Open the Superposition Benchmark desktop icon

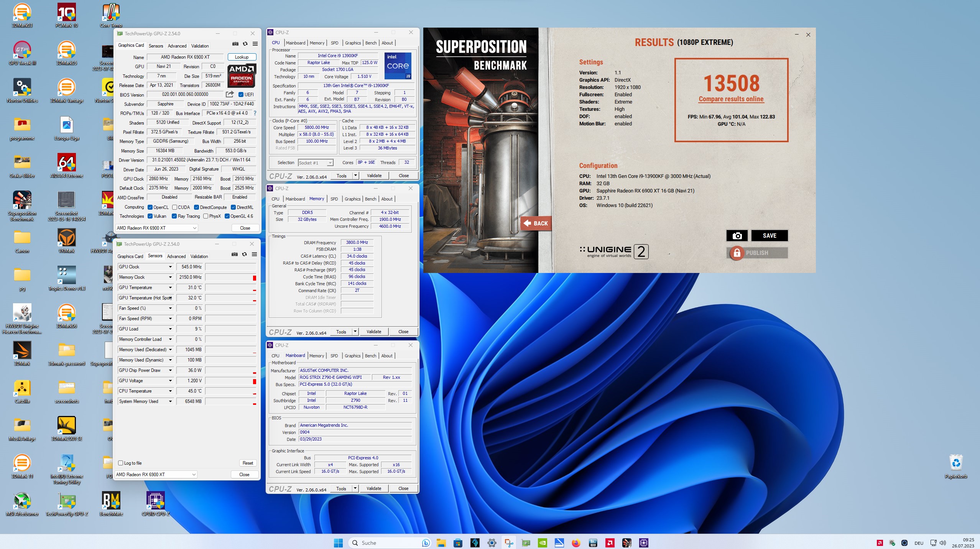pos(22,206)
